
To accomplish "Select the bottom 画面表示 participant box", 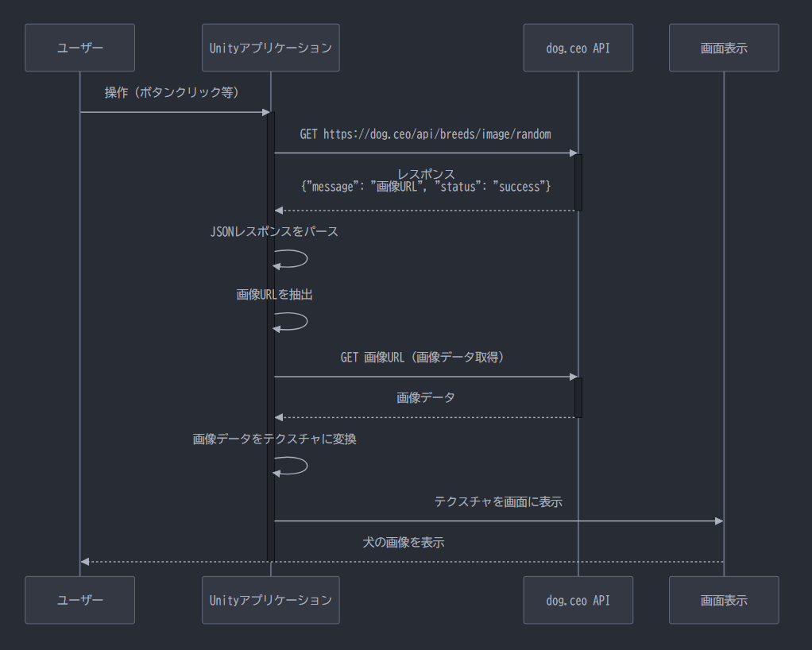I will (723, 600).
